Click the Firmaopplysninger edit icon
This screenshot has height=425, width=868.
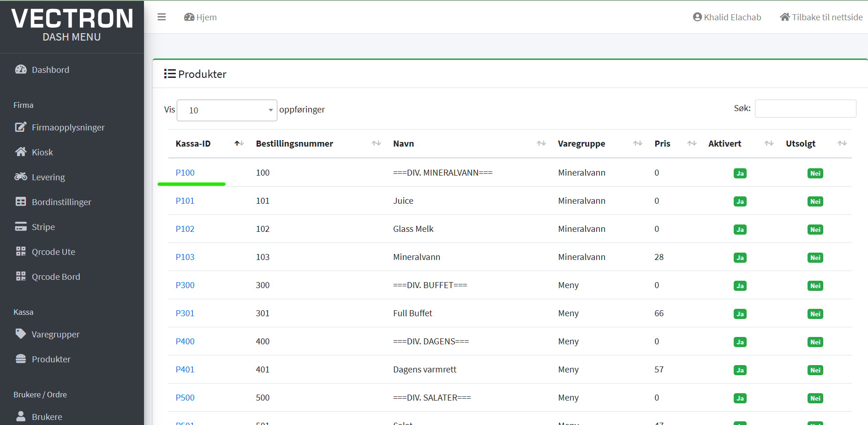pos(21,127)
